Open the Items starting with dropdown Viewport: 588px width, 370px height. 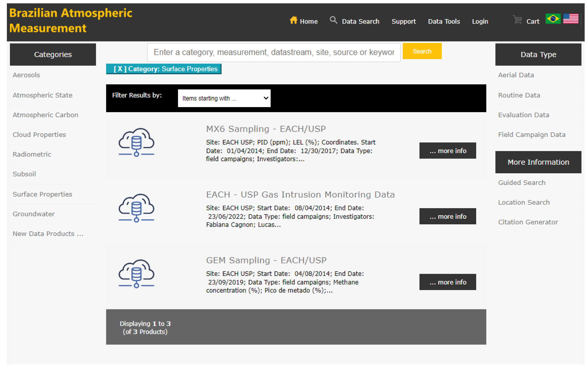pos(224,98)
